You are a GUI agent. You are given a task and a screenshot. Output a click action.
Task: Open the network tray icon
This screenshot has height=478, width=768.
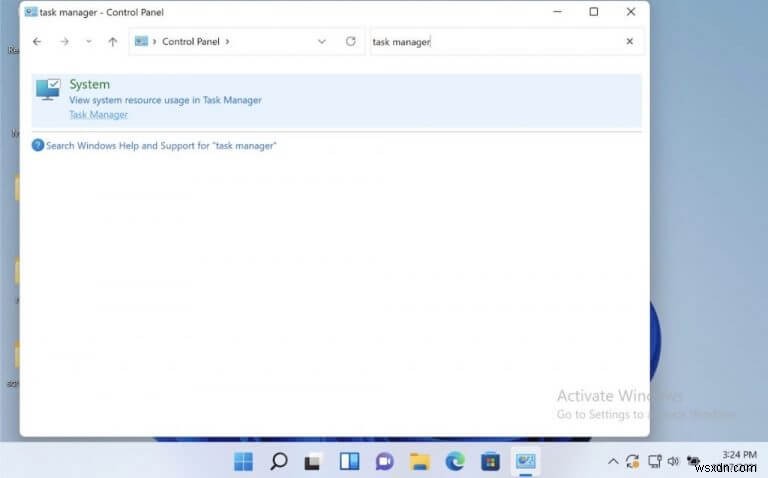coord(654,461)
